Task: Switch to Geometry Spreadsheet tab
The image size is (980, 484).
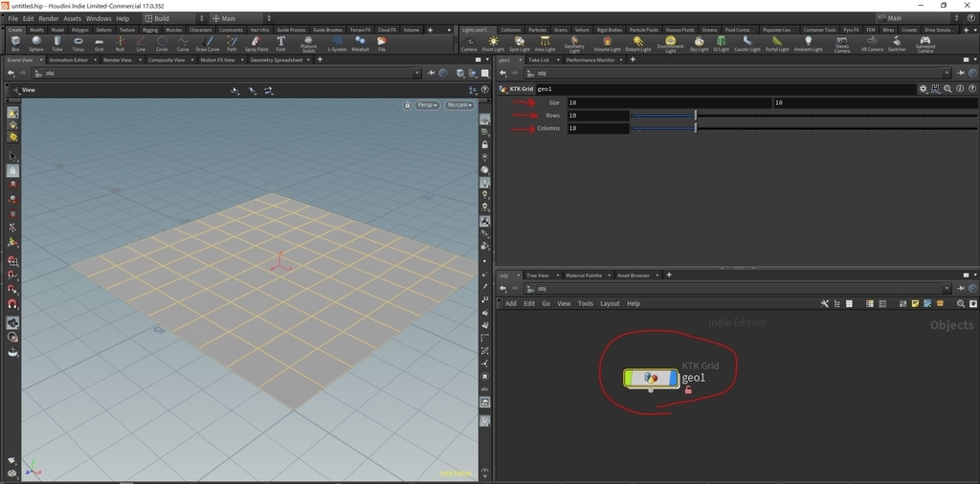Action: (276, 60)
